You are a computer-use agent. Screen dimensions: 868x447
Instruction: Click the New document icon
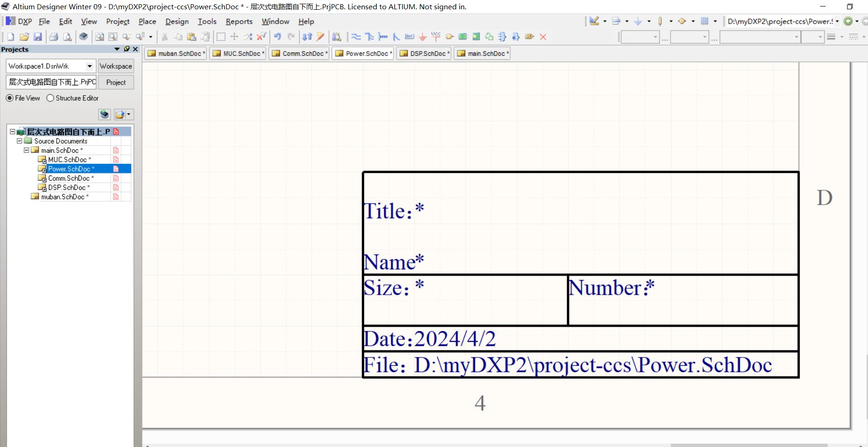(x=10, y=37)
